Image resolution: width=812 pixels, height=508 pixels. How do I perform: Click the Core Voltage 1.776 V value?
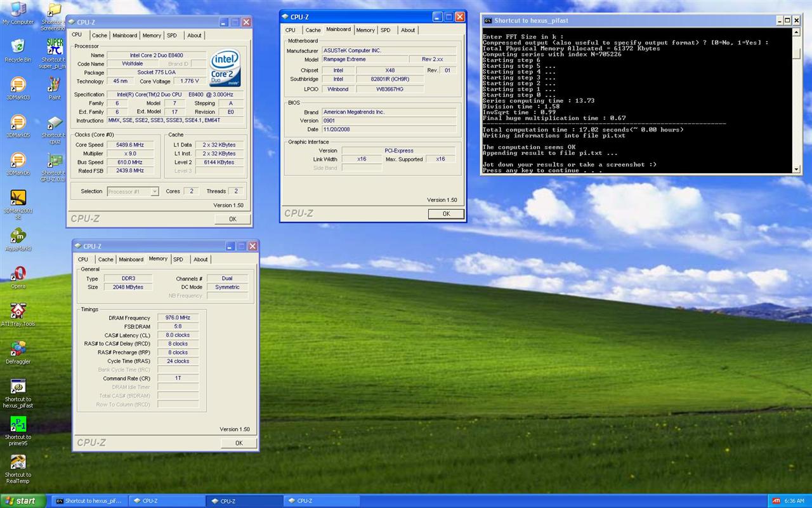190,81
